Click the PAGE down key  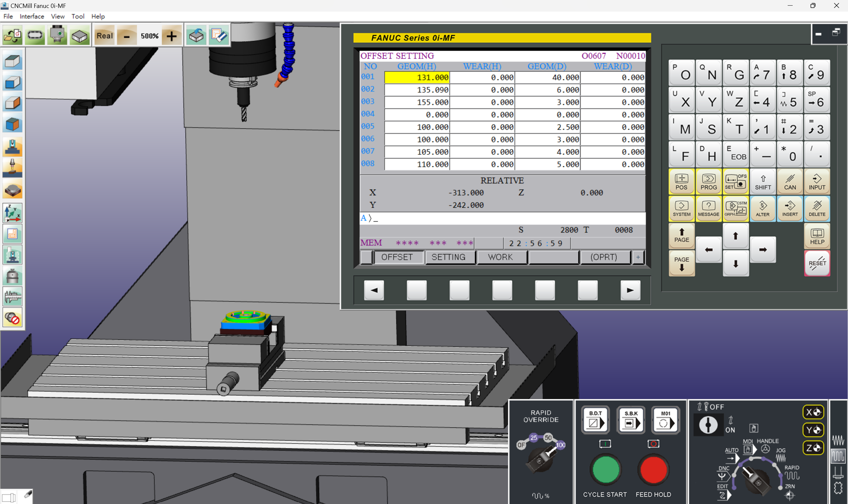(681, 263)
